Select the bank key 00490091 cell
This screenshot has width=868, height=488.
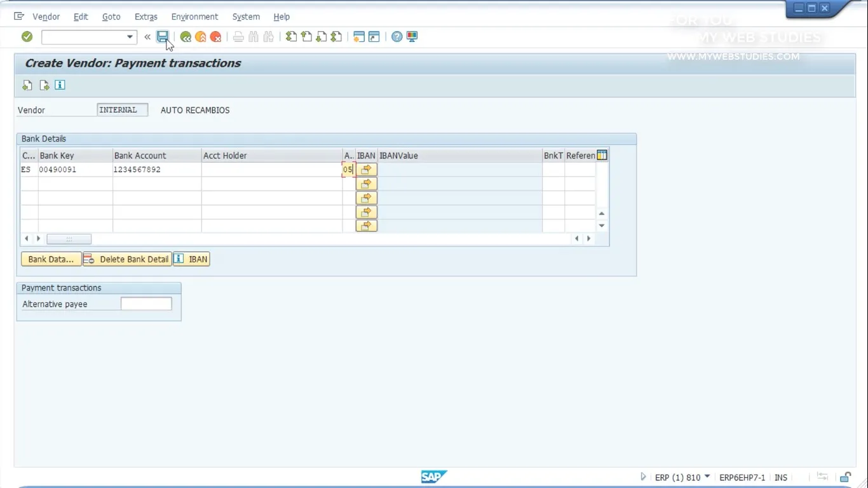tap(76, 170)
